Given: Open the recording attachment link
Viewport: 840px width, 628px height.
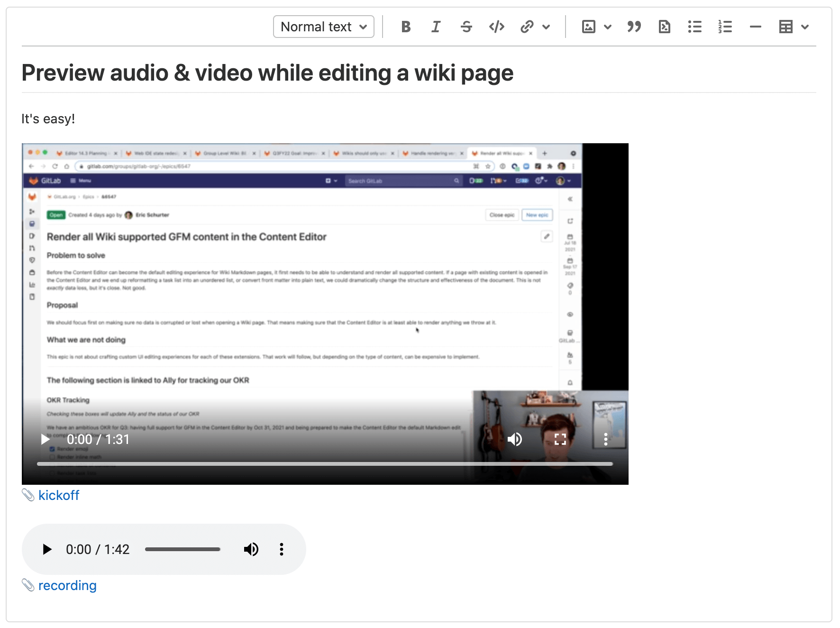Looking at the screenshot, I should coord(67,585).
